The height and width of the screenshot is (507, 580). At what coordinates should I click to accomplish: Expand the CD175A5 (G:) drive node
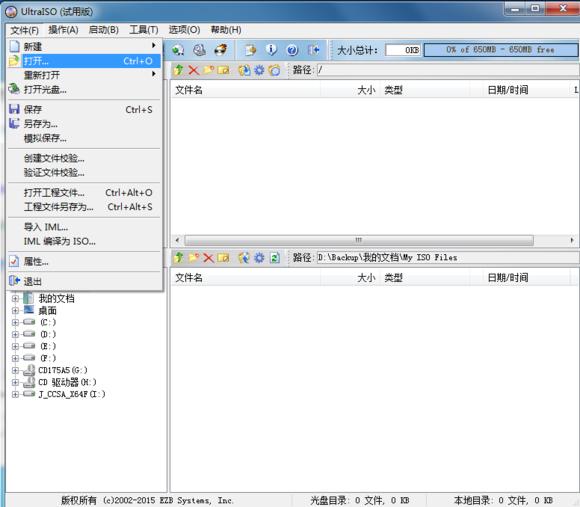[x=15, y=370]
